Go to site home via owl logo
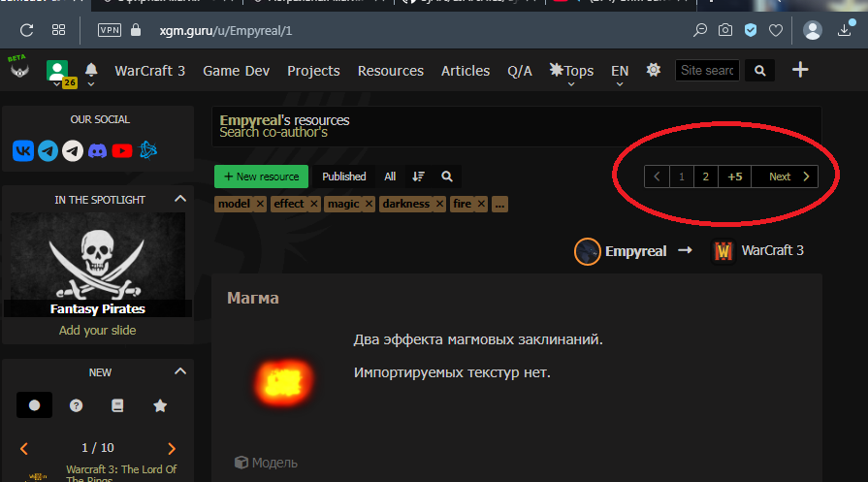Screen dimensions: 868x482 pos(18,68)
